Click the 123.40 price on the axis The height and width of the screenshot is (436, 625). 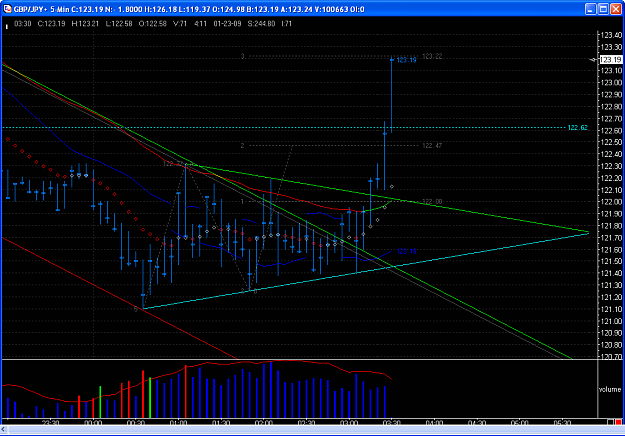tap(611, 35)
